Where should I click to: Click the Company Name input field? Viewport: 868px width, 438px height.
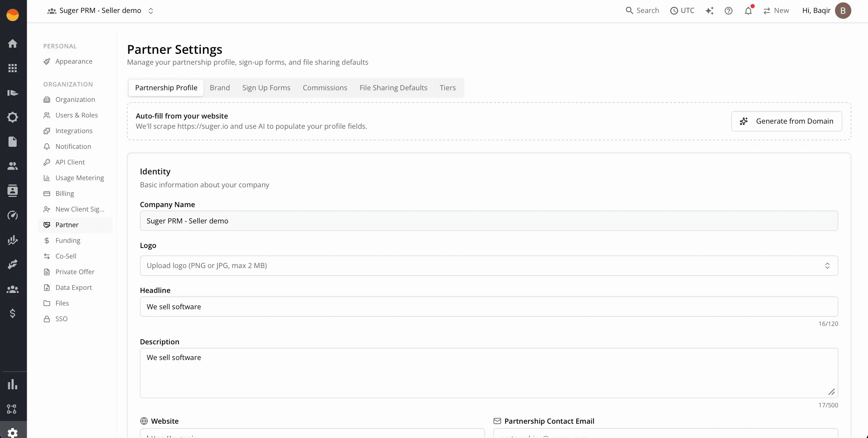pos(489,221)
